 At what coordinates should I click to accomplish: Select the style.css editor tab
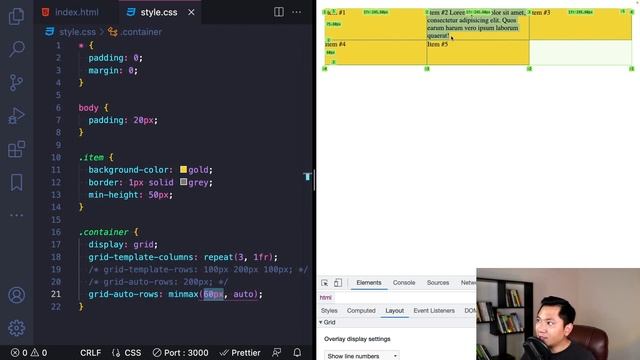(x=158, y=12)
